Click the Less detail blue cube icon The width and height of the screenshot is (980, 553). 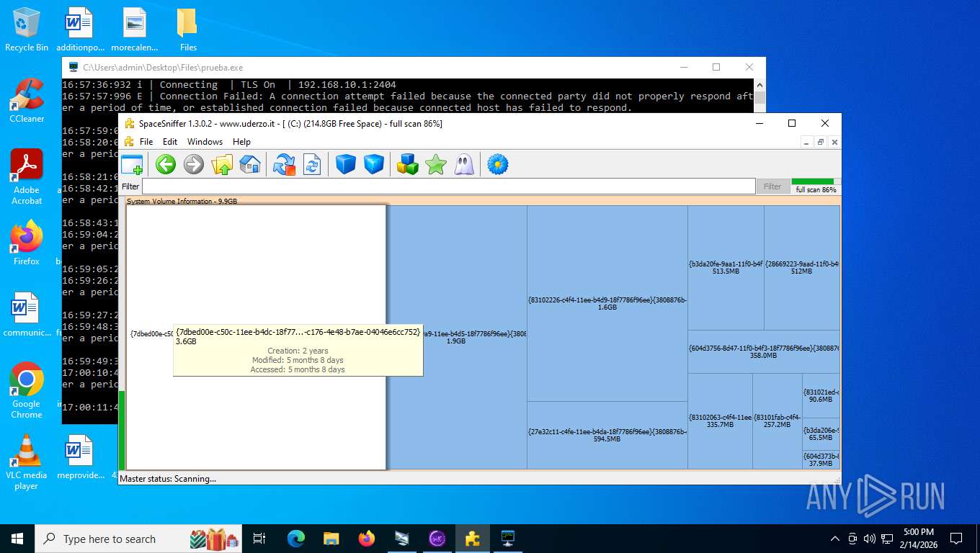[x=346, y=164]
